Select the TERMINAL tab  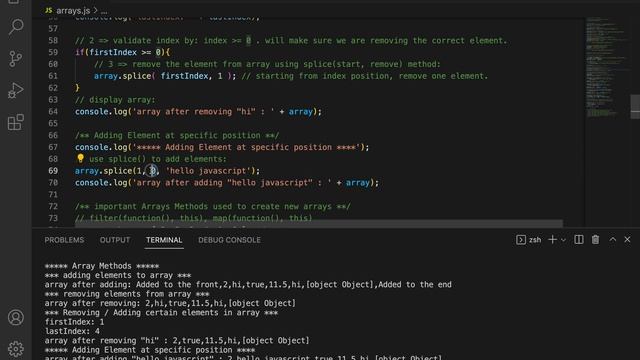pos(164,240)
